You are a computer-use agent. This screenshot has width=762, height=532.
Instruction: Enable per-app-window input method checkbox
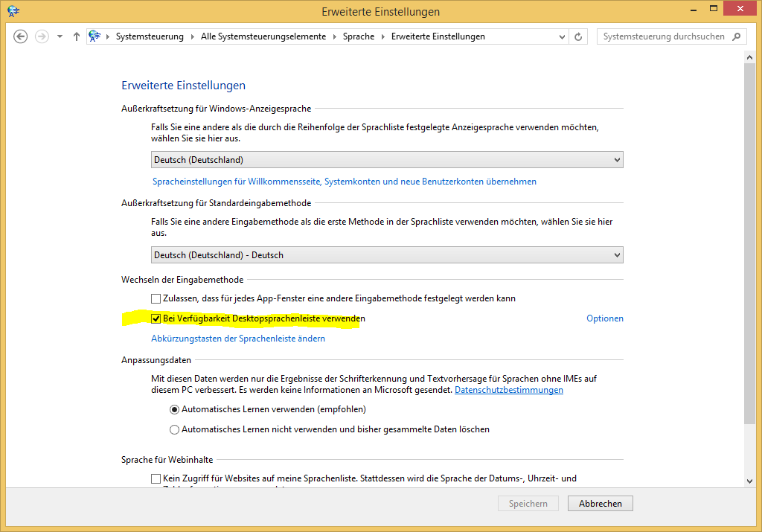coord(156,298)
